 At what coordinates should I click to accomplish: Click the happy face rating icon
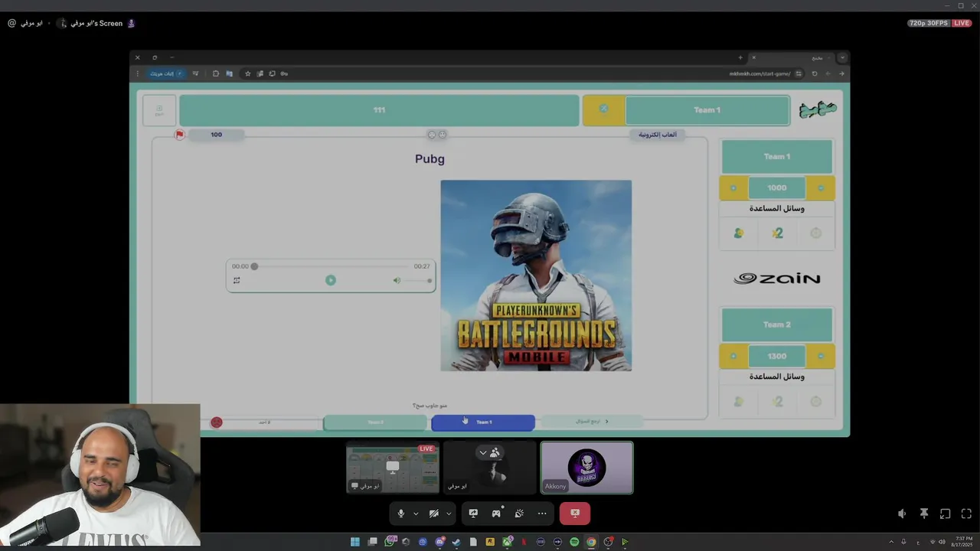click(x=443, y=135)
